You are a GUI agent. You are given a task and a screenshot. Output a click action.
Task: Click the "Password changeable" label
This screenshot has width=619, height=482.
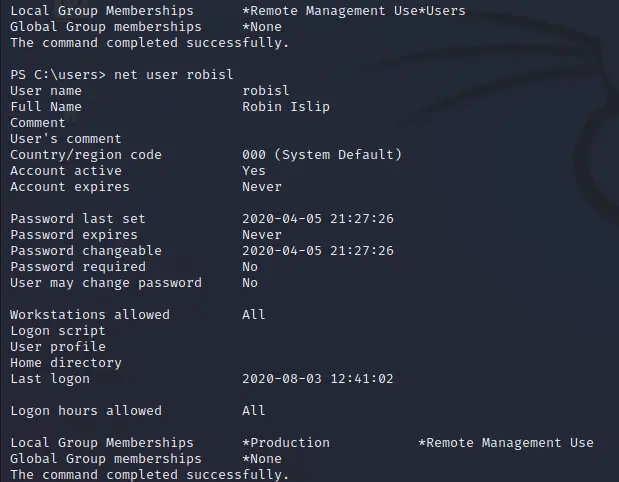[x=86, y=251]
